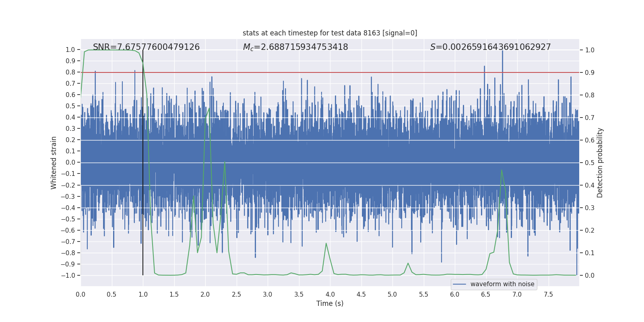
Task: Click the blue line sample in legend
Action: coord(459,284)
